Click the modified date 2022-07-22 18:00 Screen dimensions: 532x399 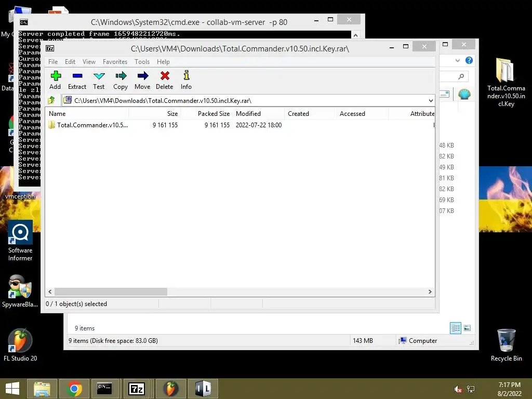(x=259, y=125)
